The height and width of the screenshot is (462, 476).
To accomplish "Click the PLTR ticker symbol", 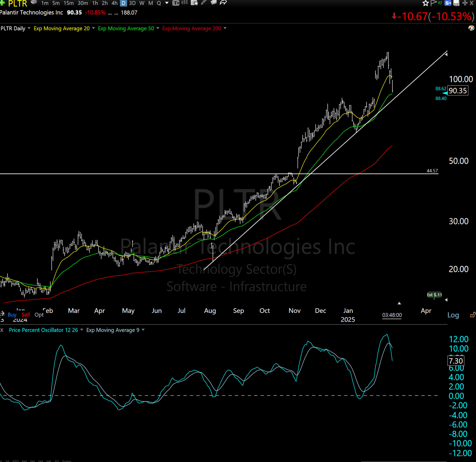I will point(18,4).
